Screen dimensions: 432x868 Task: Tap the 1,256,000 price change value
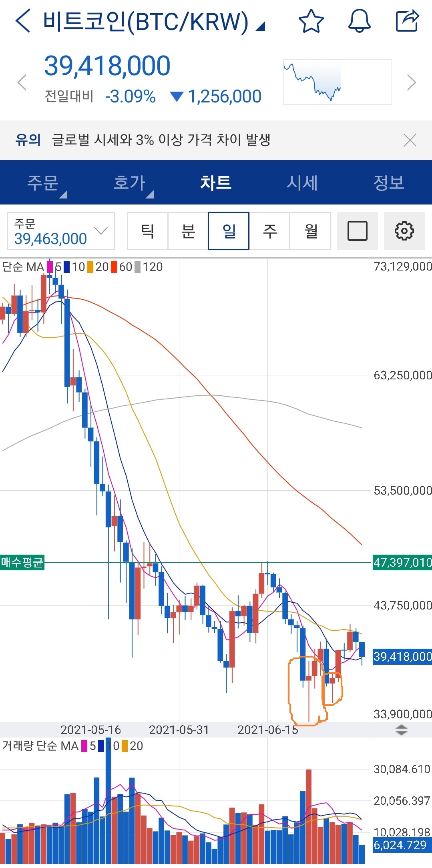click(x=225, y=96)
